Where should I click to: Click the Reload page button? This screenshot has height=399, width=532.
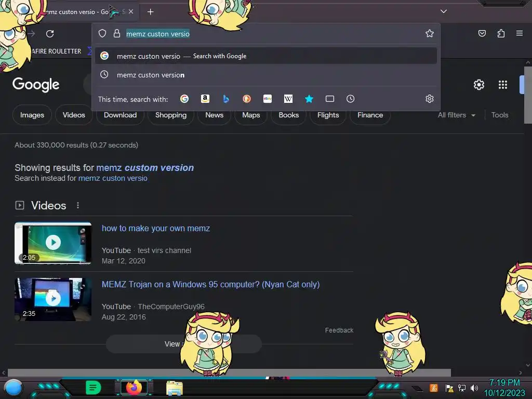point(50,34)
